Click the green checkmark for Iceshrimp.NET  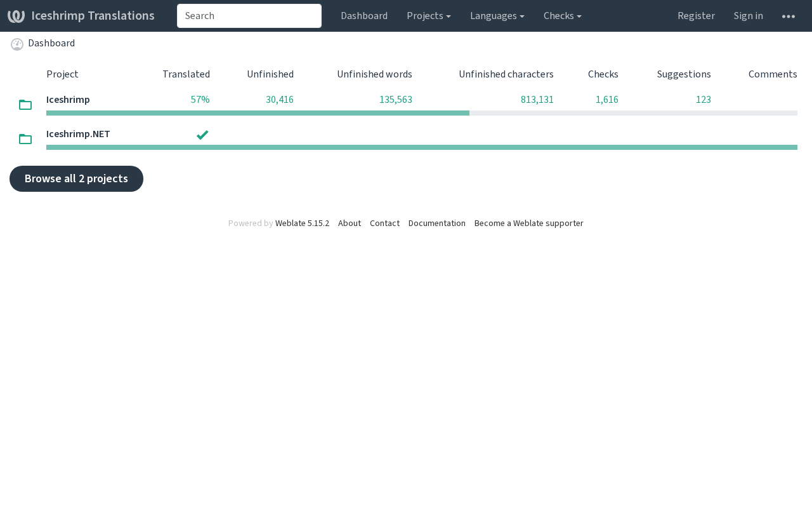click(202, 135)
